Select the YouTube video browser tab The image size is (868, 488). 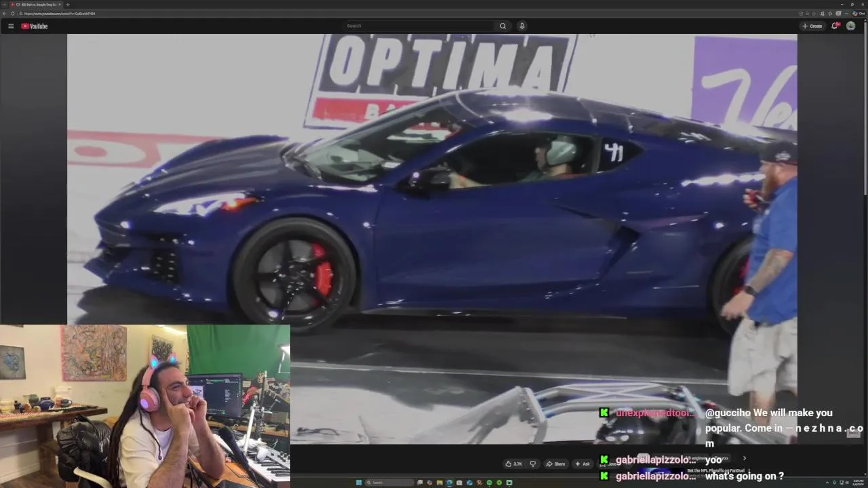click(35, 4)
